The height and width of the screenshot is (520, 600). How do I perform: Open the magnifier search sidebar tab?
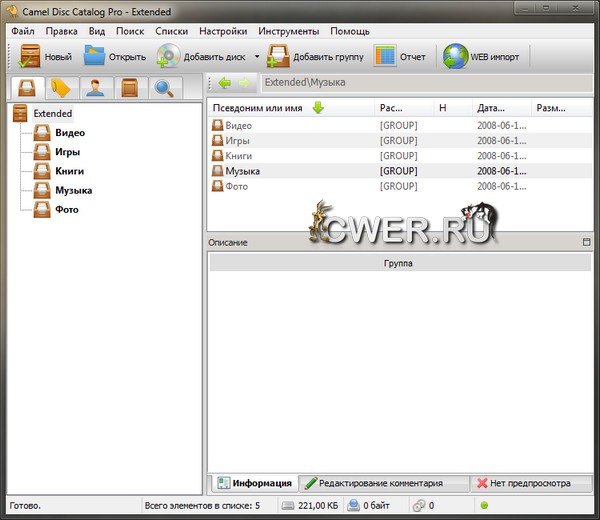pyautogui.click(x=163, y=88)
